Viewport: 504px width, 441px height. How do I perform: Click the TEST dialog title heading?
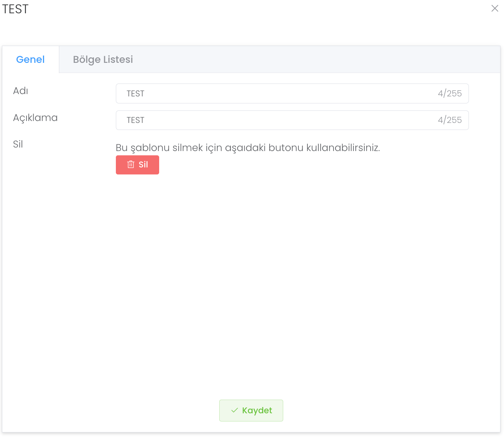[x=16, y=9]
